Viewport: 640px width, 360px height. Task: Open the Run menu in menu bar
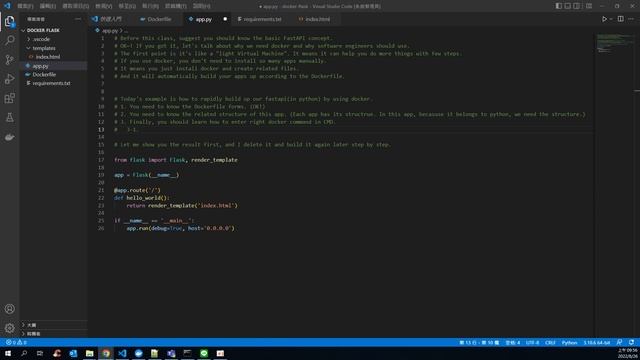coord(151,6)
